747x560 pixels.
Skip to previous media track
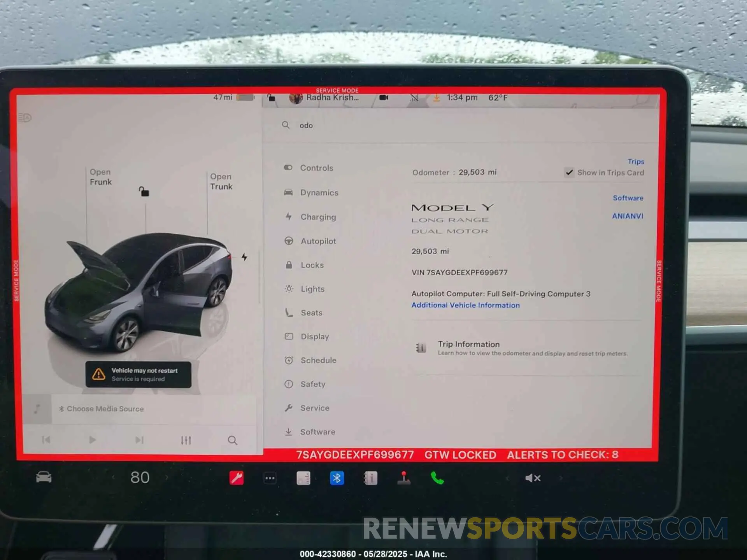click(46, 440)
